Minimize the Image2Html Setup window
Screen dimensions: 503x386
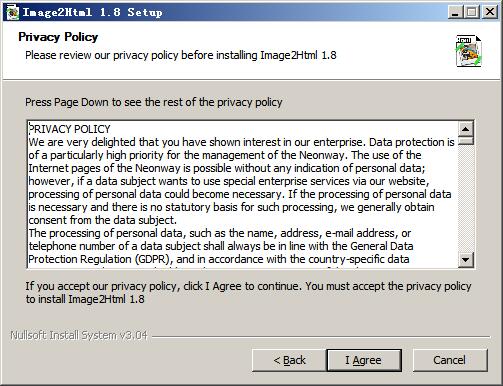click(455, 12)
